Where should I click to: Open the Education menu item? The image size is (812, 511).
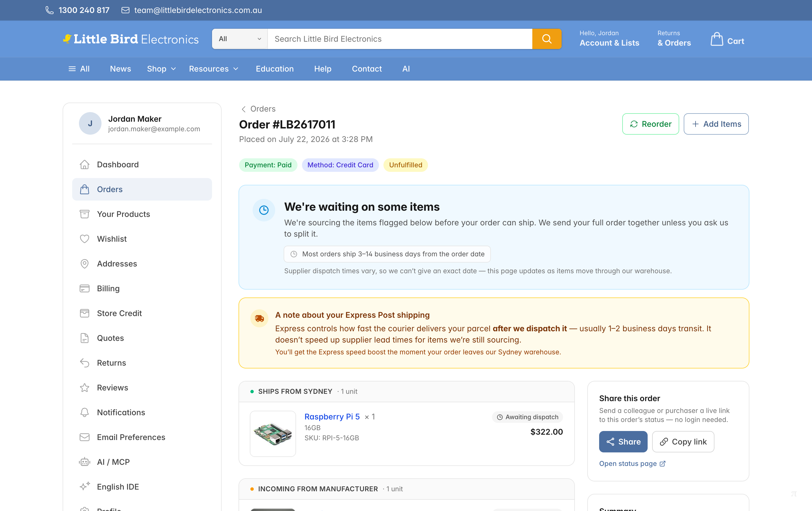pyautogui.click(x=275, y=69)
